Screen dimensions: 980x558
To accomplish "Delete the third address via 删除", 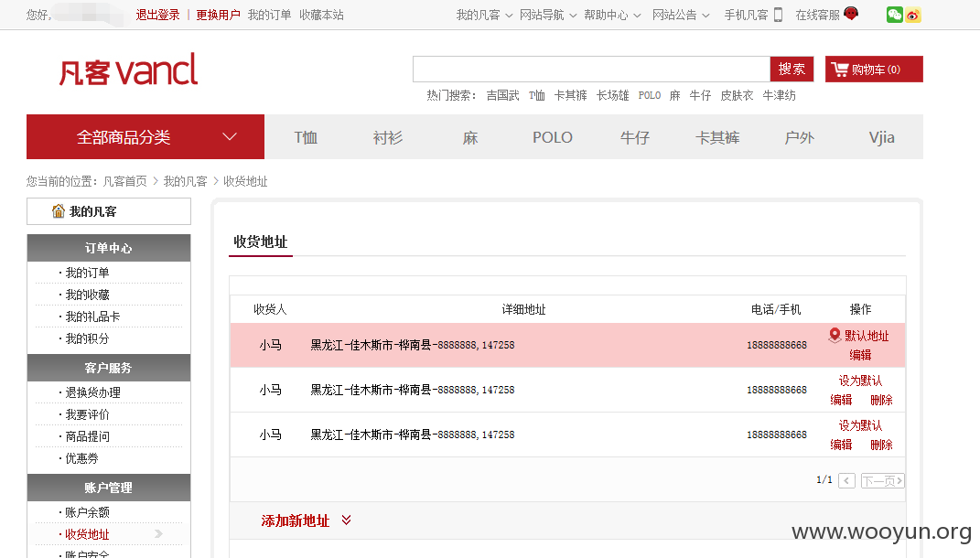I will (881, 445).
